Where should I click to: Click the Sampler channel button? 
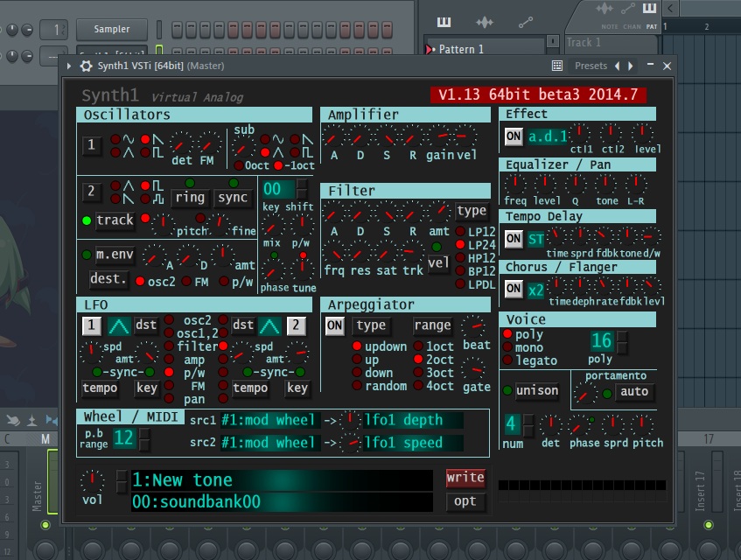pyautogui.click(x=111, y=29)
